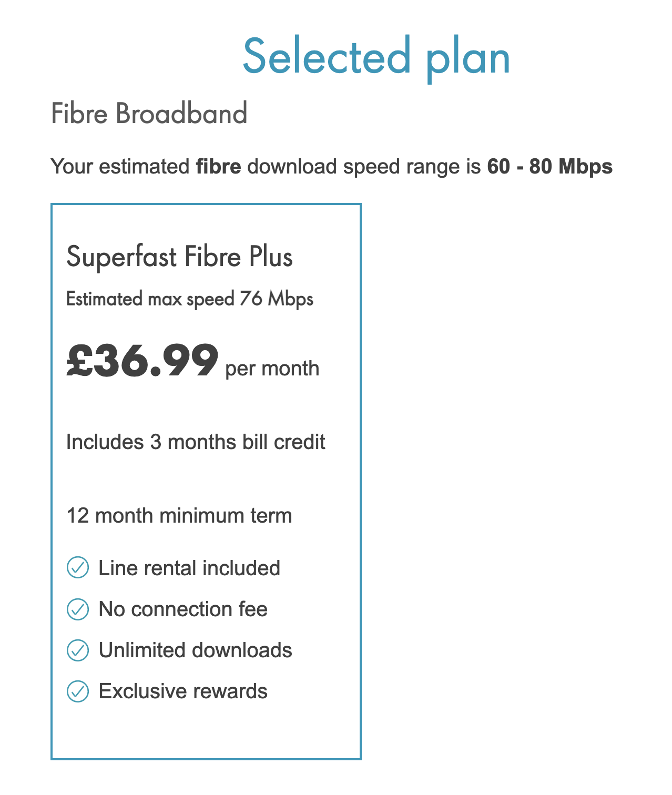672x795 pixels.
Task: Click the Unlimited downloads label
Action: (195, 650)
